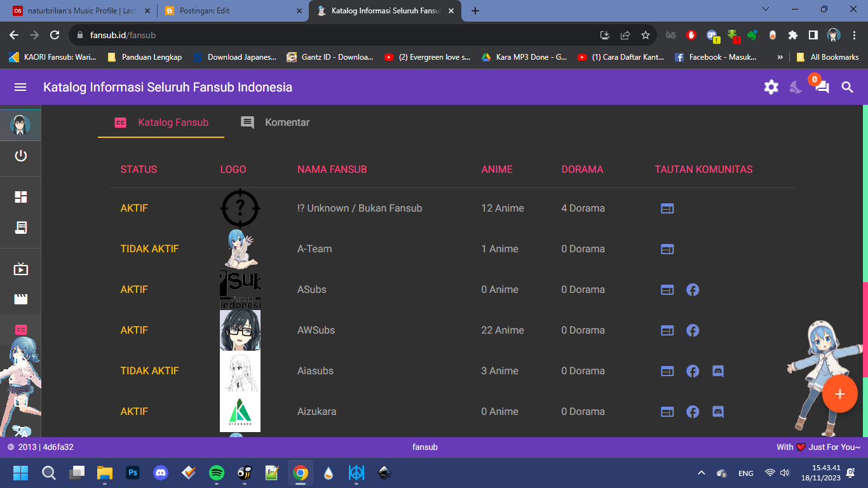The height and width of the screenshot is (488, 868).
Task: Select the Katalog Fansub tab
Action: click(161, 122)
